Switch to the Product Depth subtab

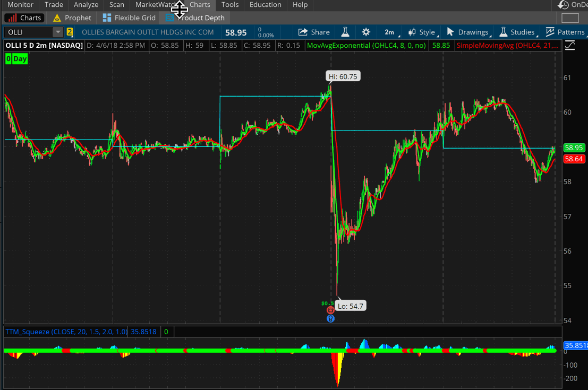tap(195, 18)
